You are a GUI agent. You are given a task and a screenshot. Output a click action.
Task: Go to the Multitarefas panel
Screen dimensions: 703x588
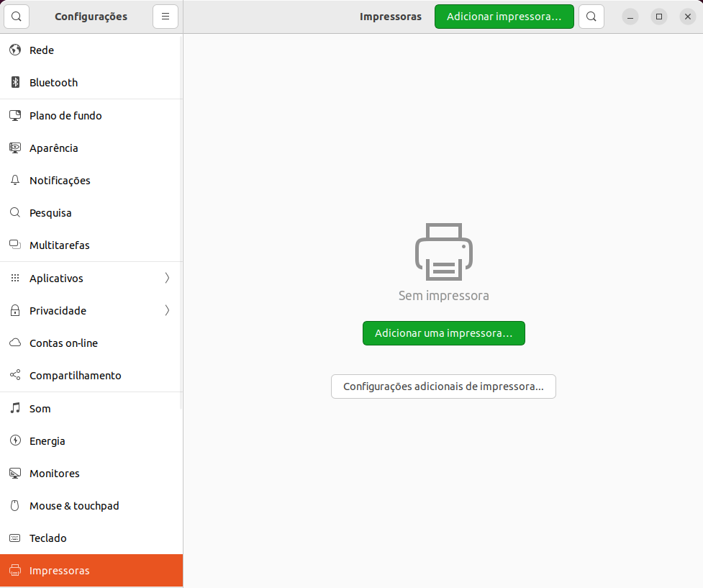(x=60, y=245)
